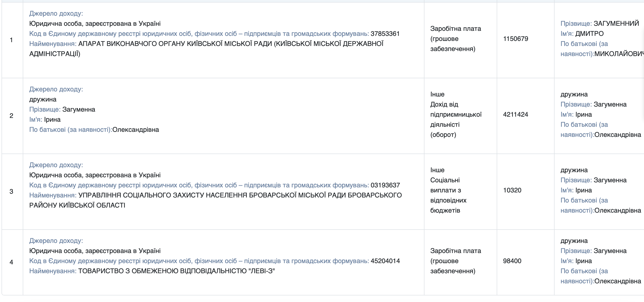Click row number 3 cell
The height and width of the screenshot is (302, 644).
pyautogui.click(x=12, y=192)
